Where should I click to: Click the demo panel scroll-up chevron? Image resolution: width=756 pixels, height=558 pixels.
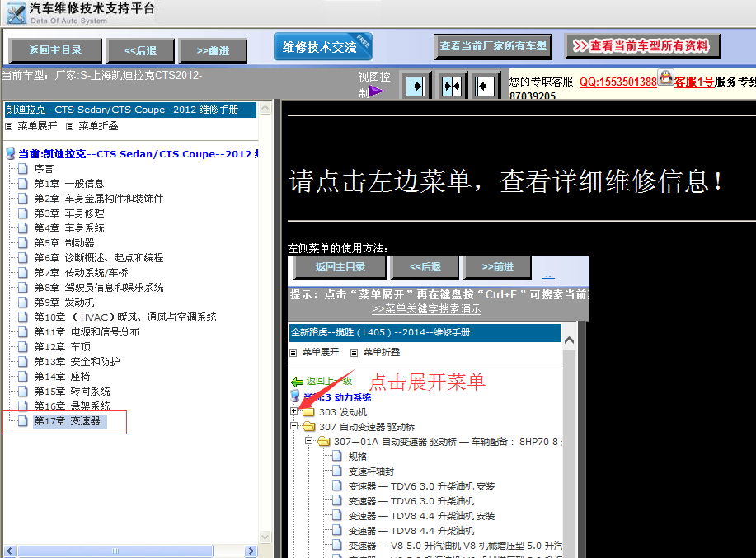569,340
